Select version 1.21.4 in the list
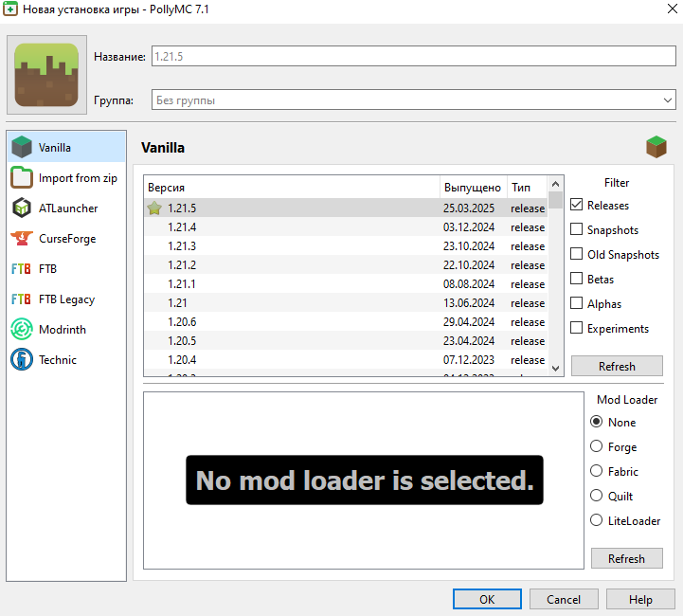Image resolution: width=683 pixels, height=616 pixels. (x=346, y=226)
